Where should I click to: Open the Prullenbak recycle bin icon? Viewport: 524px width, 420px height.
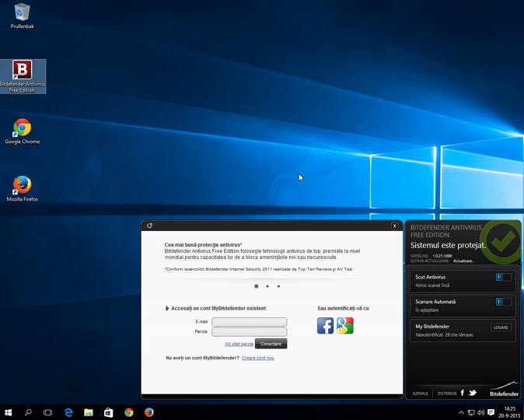click(x=22, y=16)
